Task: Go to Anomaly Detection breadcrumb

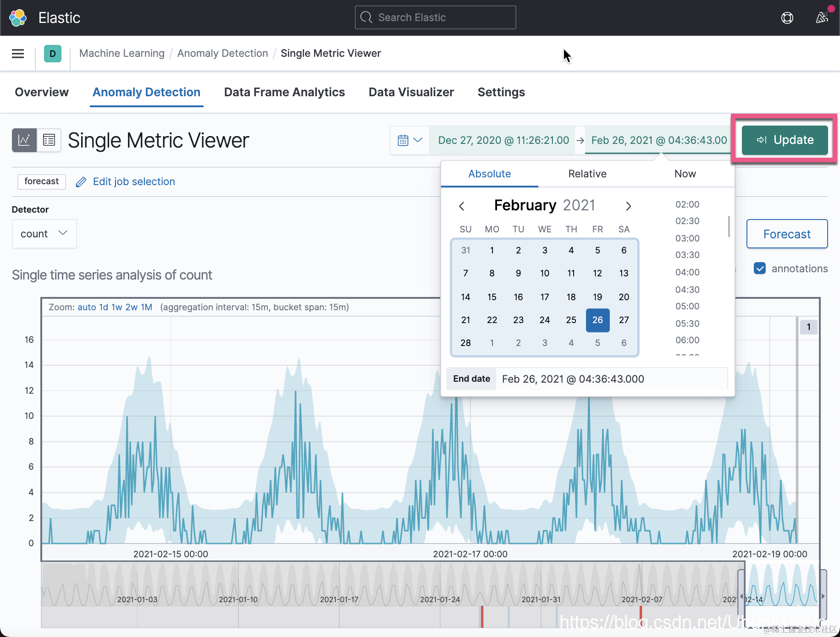Action: tap(223, 54)
